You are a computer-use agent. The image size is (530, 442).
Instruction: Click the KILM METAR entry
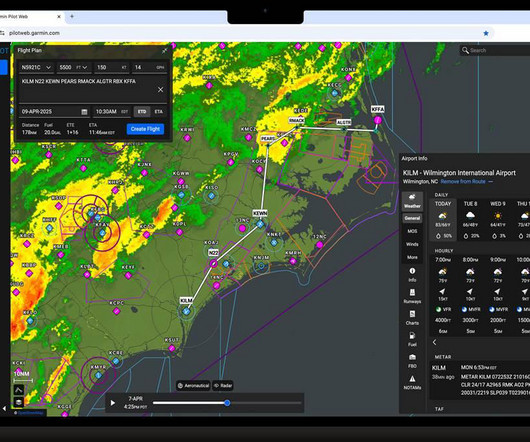click(480, 380)
